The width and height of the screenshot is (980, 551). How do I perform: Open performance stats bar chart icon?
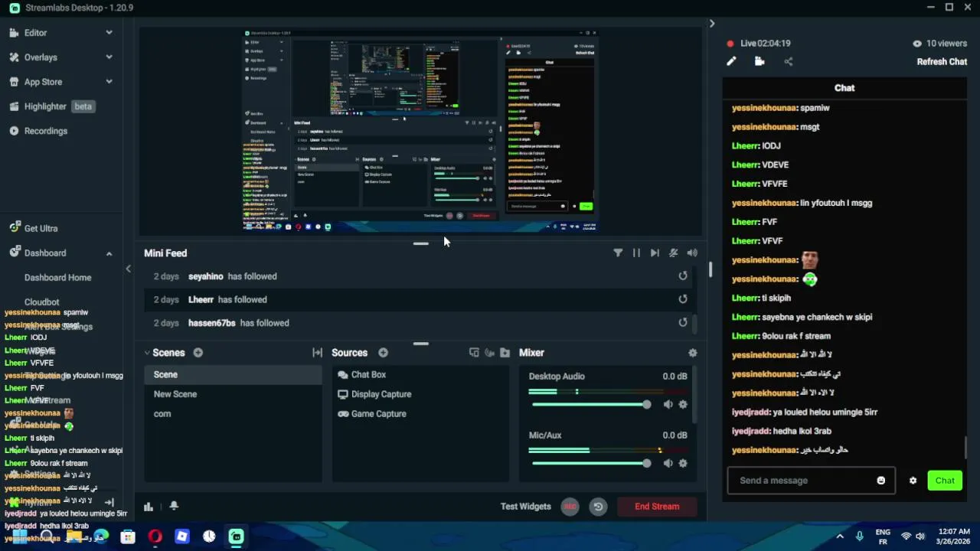point(149,507)
